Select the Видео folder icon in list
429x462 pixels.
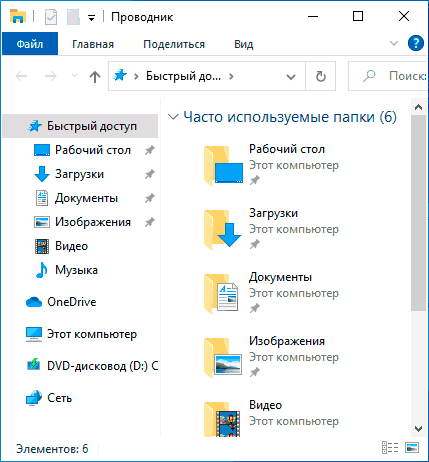[223, 419]
